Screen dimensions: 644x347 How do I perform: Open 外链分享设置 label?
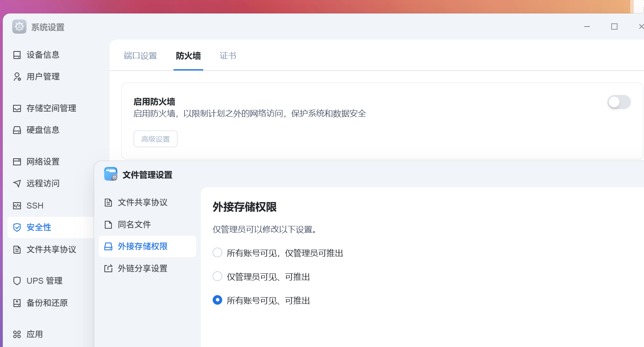coord(143,269)
